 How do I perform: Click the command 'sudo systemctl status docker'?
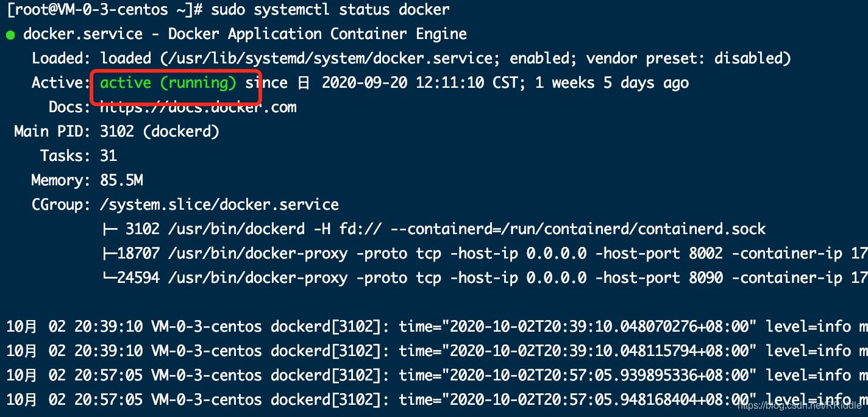pyautogui.click(x=330, y=10)
